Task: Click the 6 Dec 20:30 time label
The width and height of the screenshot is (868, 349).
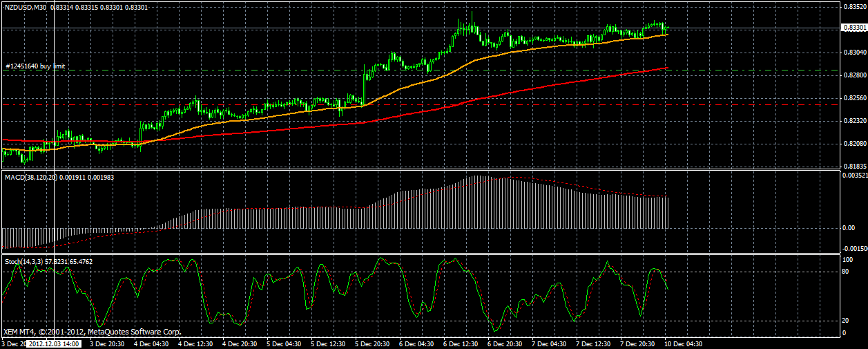Action: (x=506, y=343)
